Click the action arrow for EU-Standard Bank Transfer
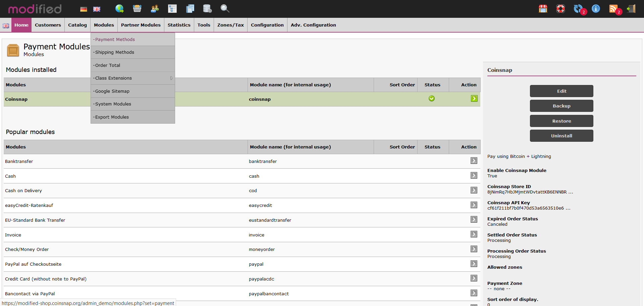 474,219
